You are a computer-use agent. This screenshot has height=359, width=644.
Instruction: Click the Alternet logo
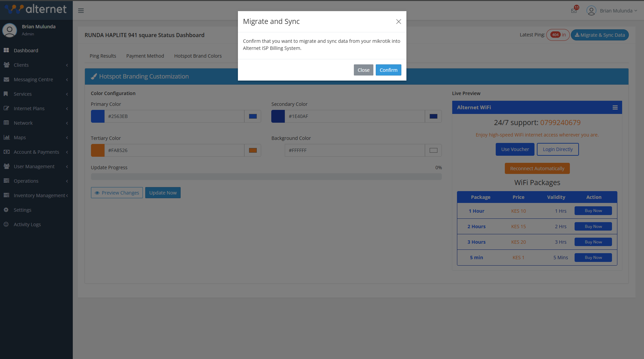click(36, 9)
